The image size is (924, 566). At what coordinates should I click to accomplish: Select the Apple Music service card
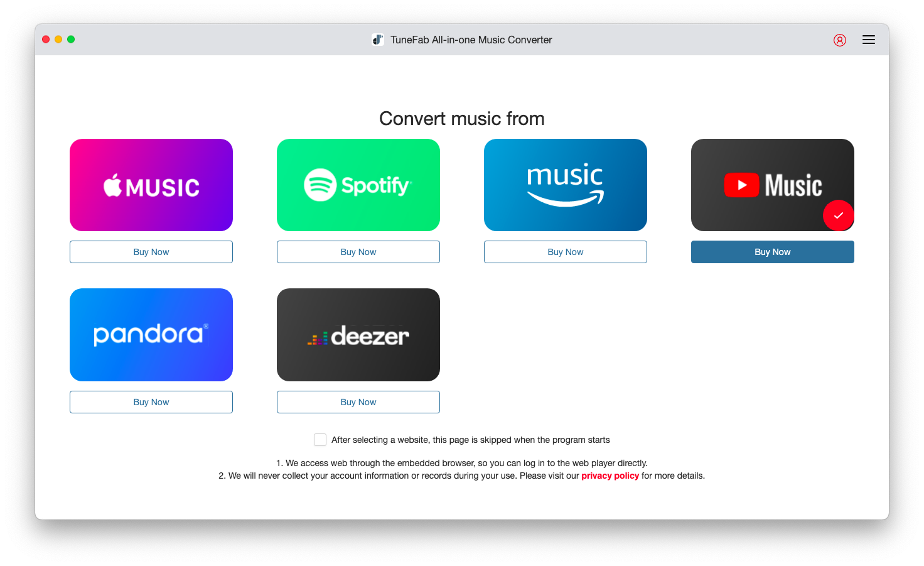click(x=151, y=185)
